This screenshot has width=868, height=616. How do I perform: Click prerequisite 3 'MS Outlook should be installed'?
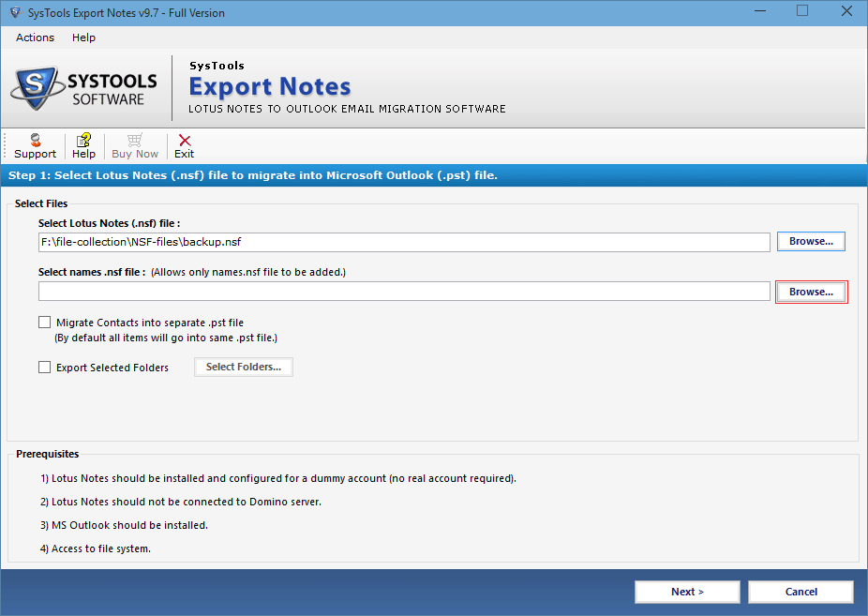click(x=124, y=525)
